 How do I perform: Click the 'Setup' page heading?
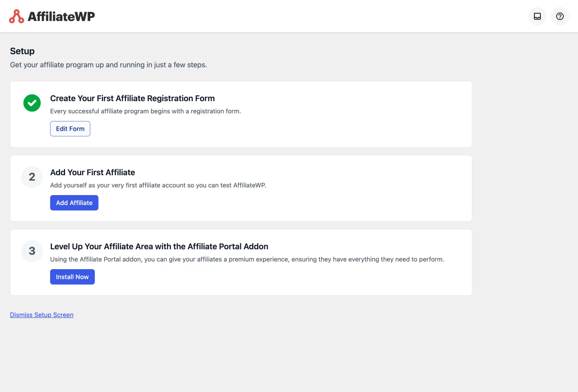22,51
